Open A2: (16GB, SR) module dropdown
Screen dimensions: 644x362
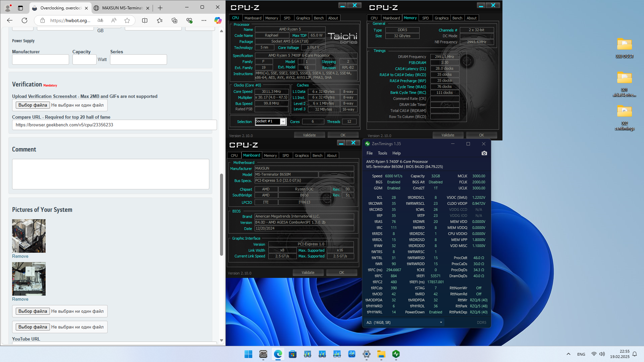(x=404, y=322)
